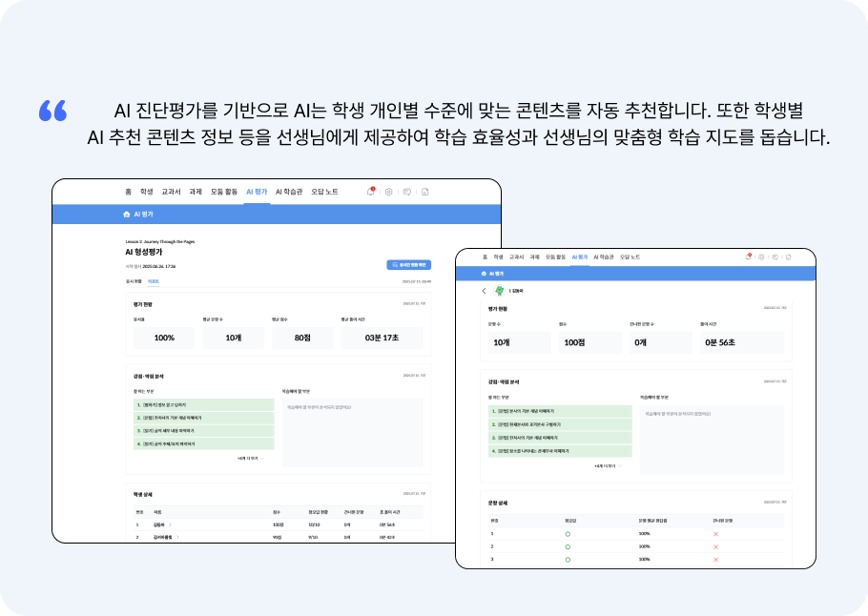This screenshot has width=868, height=616.
Task: Select strength item 1 in class report list
Action: [204, 404]
